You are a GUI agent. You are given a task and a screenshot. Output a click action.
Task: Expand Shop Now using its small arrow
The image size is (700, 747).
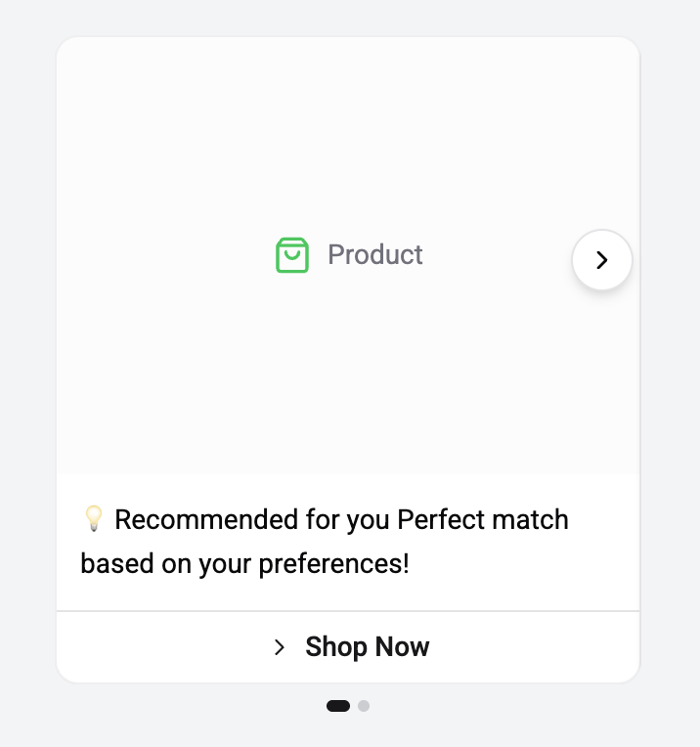click(x=280, y=647)
